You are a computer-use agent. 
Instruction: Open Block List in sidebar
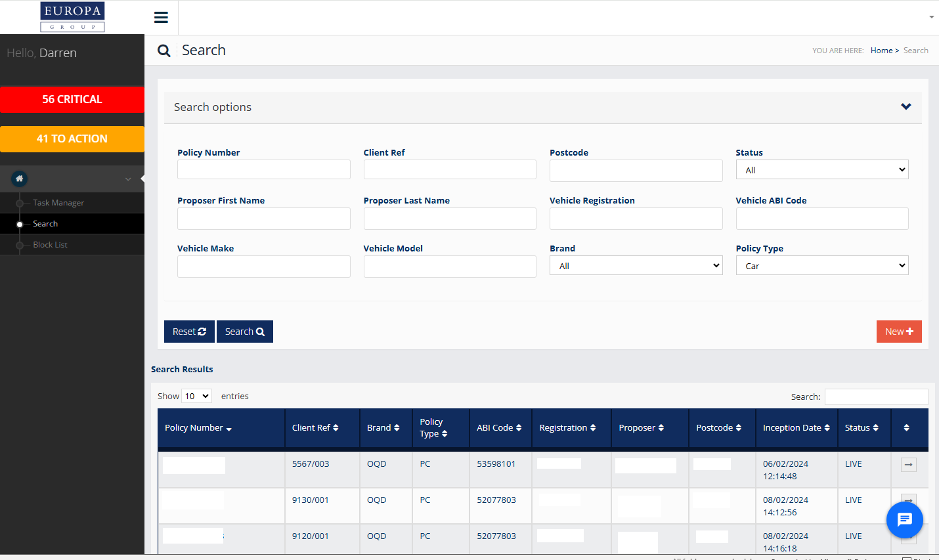click(x=50, y=245)
